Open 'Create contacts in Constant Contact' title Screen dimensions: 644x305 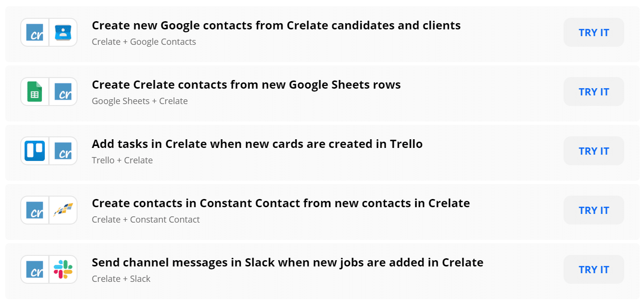(281, 203)
